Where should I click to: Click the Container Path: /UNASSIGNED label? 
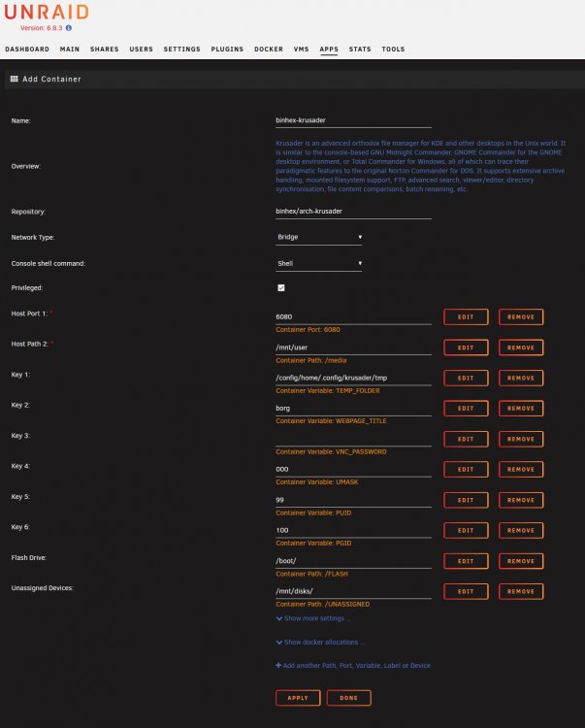(x=323, y=604)
